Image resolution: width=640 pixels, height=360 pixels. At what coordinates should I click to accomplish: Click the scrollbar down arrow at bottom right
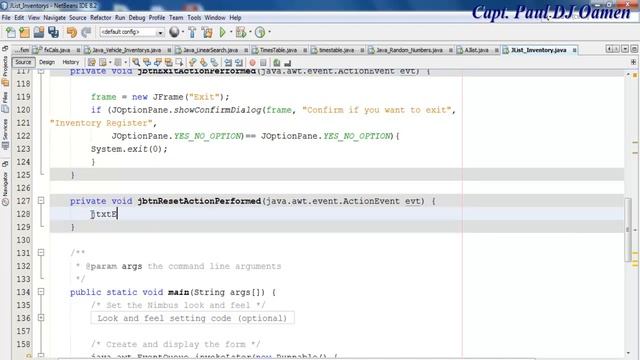628,353
